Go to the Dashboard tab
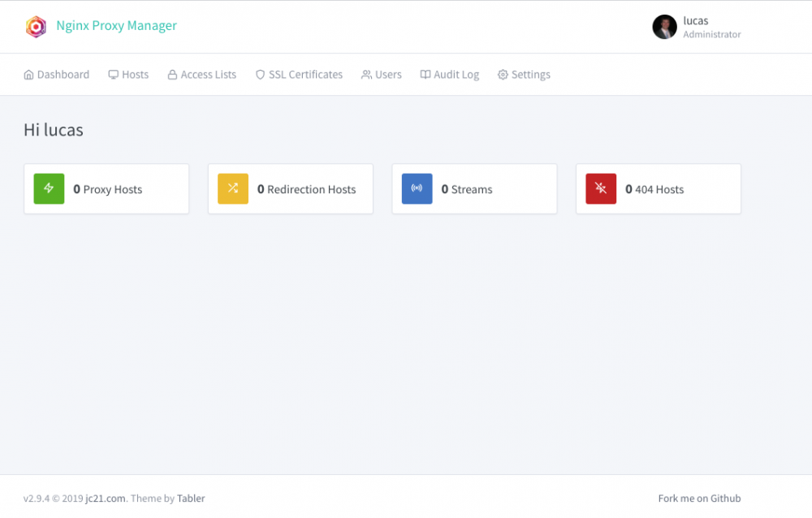The image size is (812, 518). 57,75
